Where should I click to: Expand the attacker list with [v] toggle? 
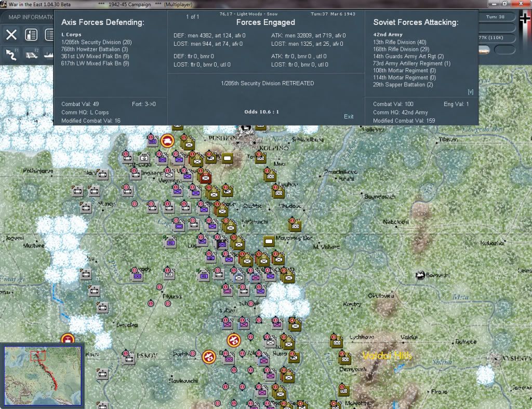coord(470,91)
